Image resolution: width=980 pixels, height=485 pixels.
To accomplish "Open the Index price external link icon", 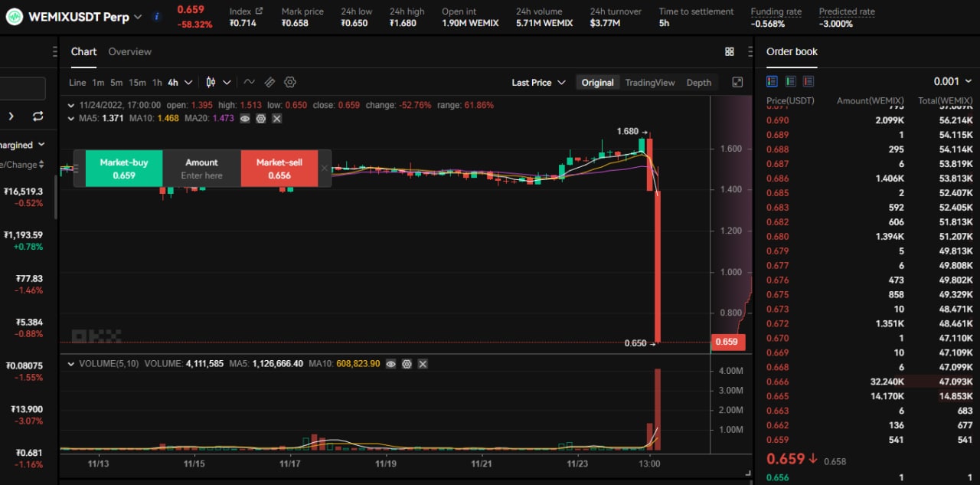I will tap(259, 11).
